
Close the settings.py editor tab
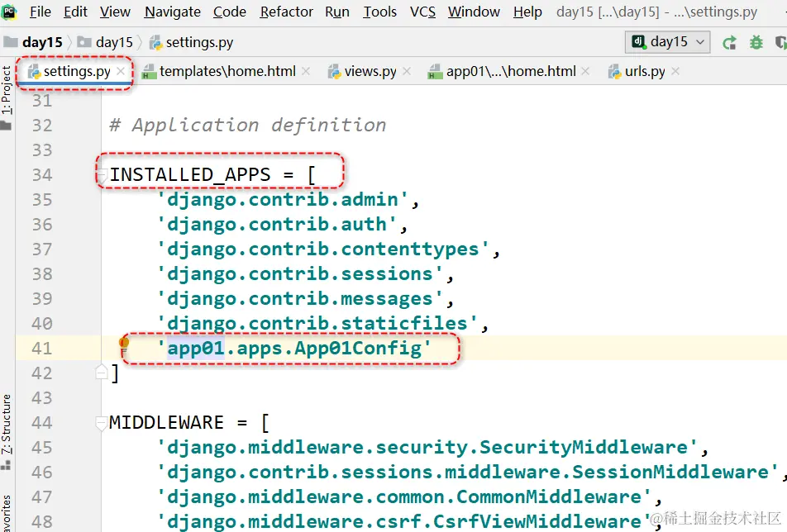point(121,72)
